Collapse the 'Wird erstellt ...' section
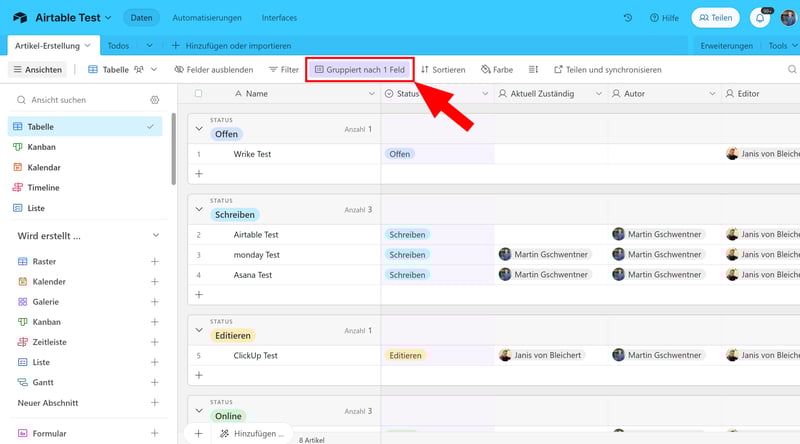Image resolution: width=800 pixels, height=444 pixels. 154,236
